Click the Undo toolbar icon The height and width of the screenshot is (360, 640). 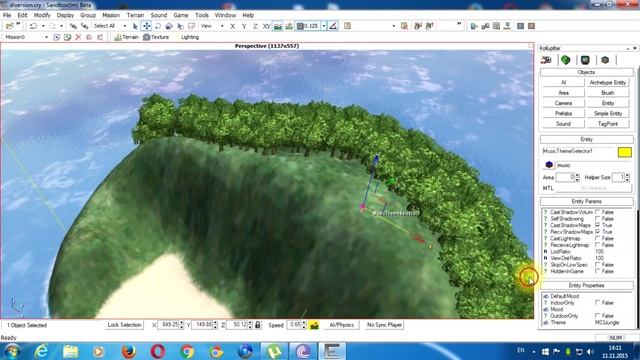(x=33, y=26)
